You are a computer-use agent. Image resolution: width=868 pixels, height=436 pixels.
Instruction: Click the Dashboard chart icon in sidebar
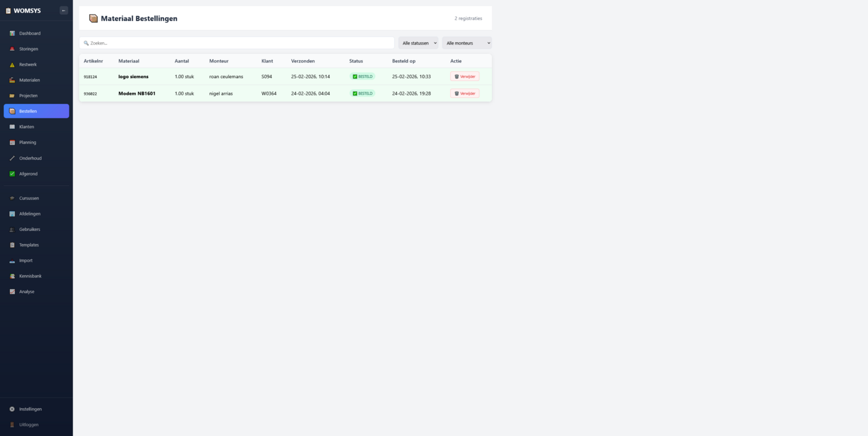click(12, 33)
